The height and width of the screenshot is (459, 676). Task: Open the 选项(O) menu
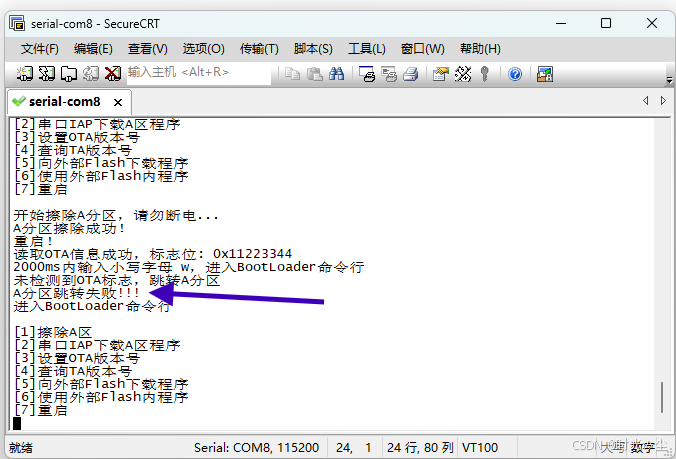click(x=203, y=49)
